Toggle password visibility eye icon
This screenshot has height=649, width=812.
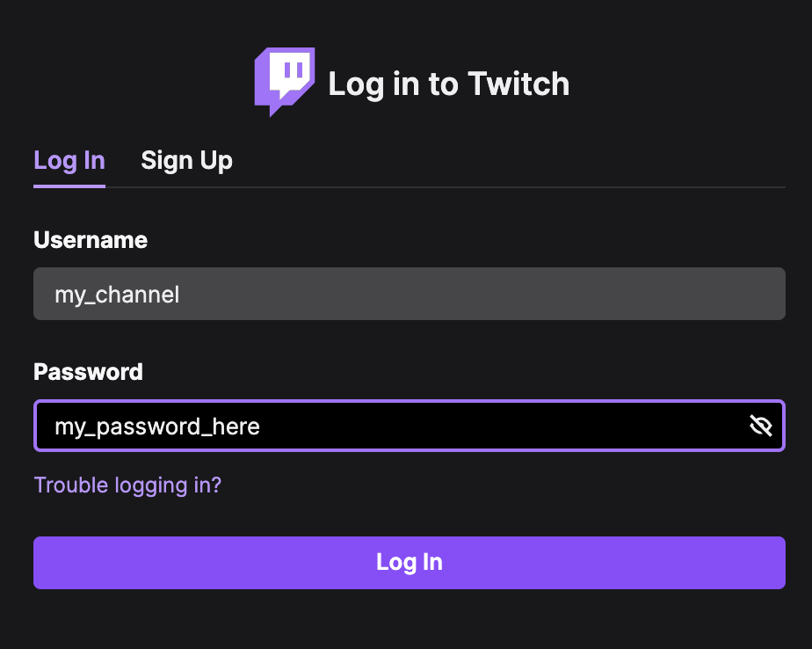coord(761,426)
